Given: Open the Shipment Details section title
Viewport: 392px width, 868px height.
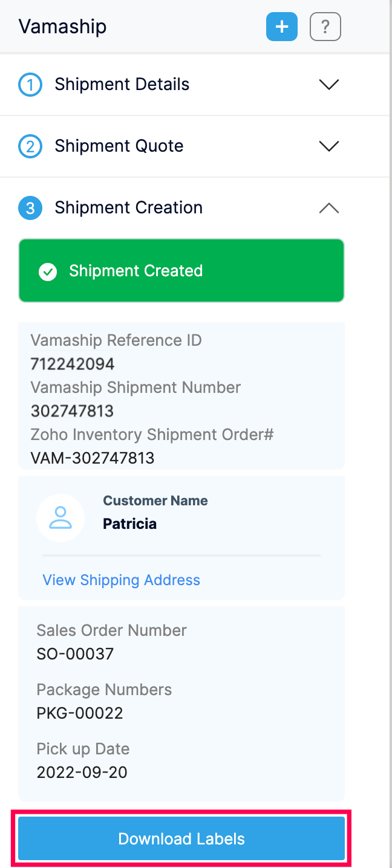Looking at the screenshot, I should (x=122, y=85).
